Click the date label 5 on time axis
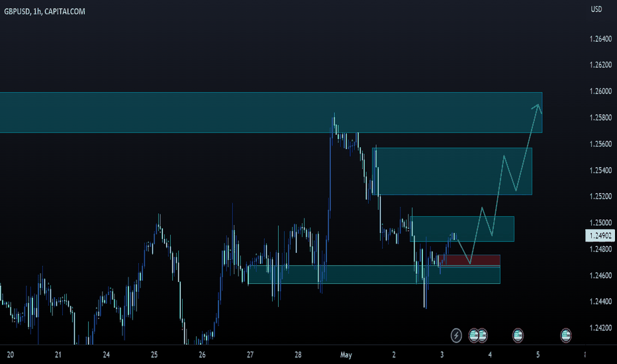This screenshot has height=364, width=617. click(538, 355)
